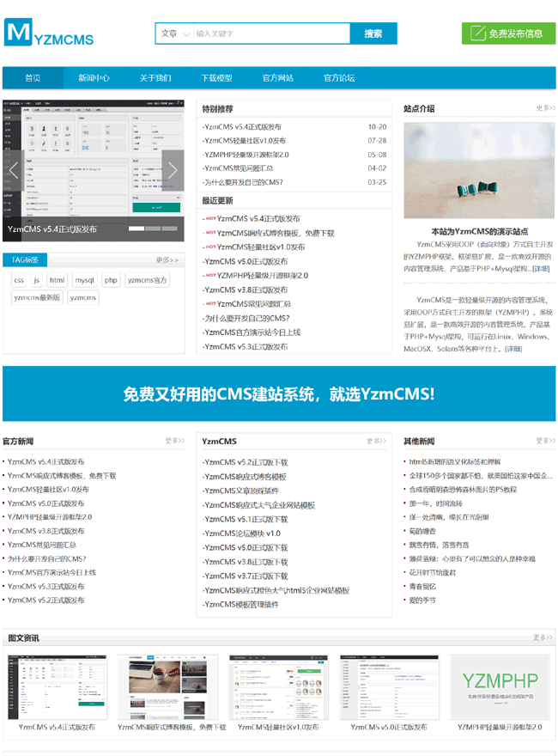
Task: Open 更多 in the TAG标签 panel
Action: 167,259
